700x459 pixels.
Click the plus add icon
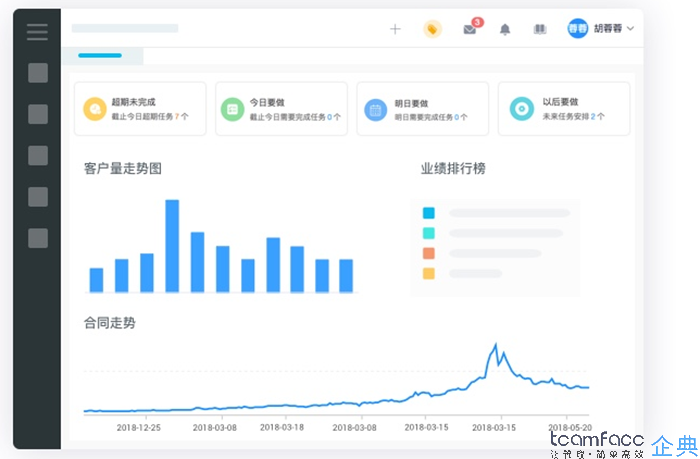pyautogui.click(x=395, y=29)
